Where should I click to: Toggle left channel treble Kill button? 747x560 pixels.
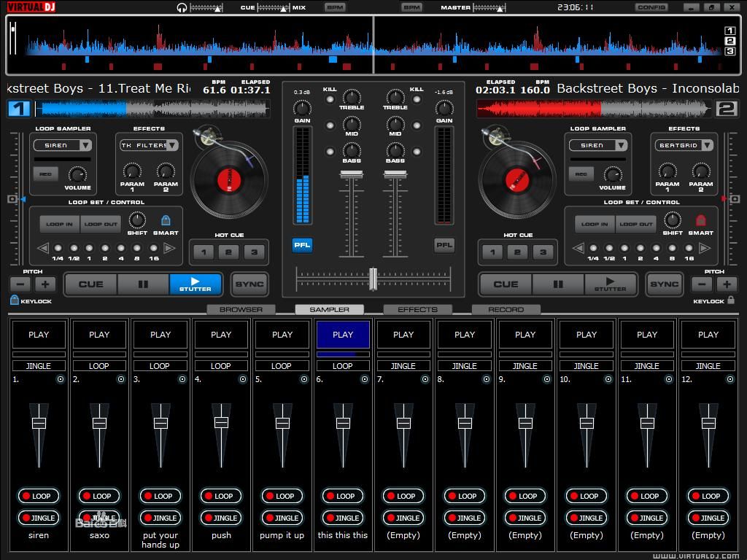point(330,99)
